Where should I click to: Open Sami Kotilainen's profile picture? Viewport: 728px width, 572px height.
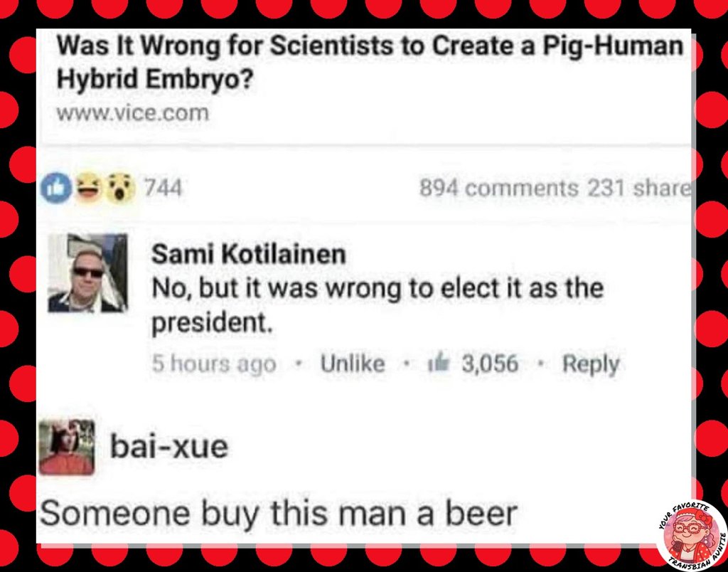tap(87, 272)
